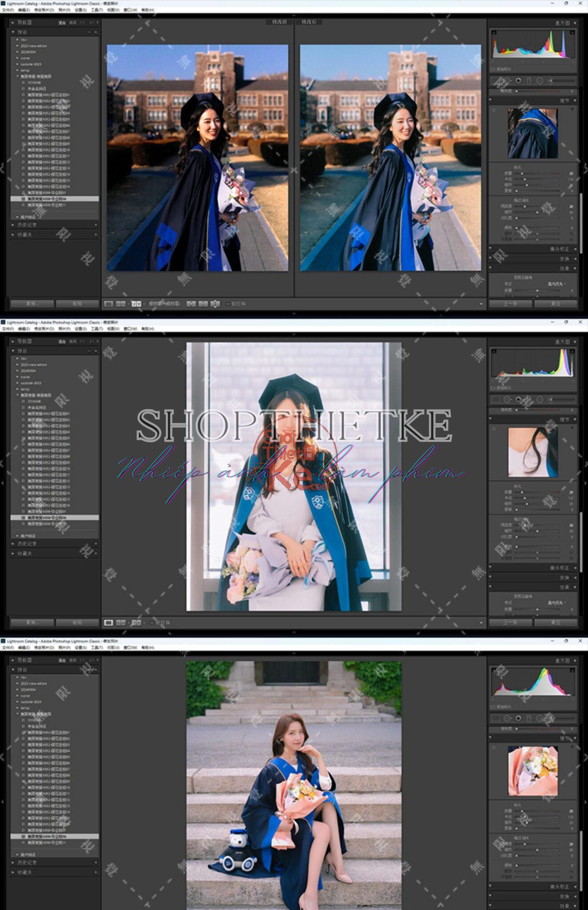
Task: Click highlight clipping indicator in top histogram
Action: tap(572, 33)
